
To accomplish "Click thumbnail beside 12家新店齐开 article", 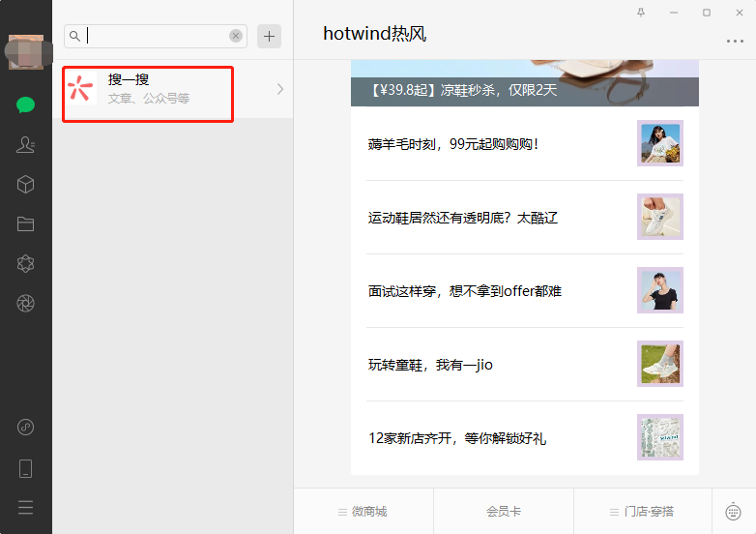I will (660, 437).
